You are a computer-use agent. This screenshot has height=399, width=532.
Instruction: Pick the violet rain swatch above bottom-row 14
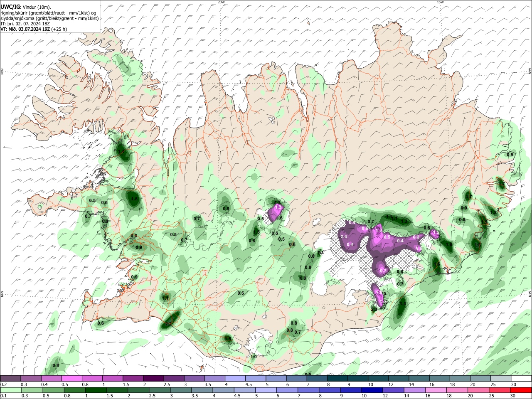(x=414, y=390)
